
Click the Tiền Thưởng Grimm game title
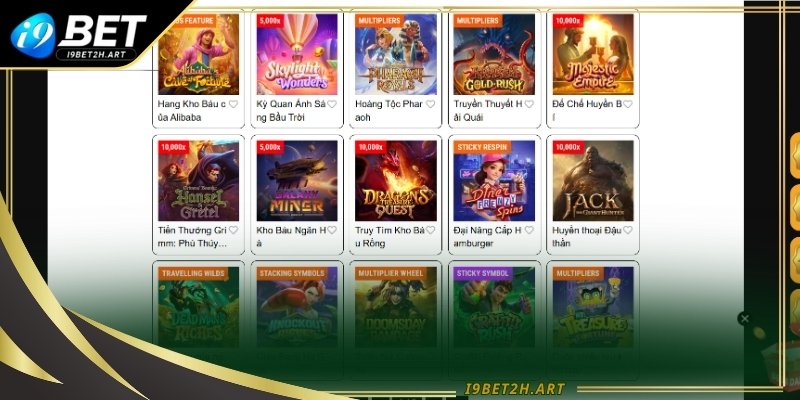click(x=192, y=237)
